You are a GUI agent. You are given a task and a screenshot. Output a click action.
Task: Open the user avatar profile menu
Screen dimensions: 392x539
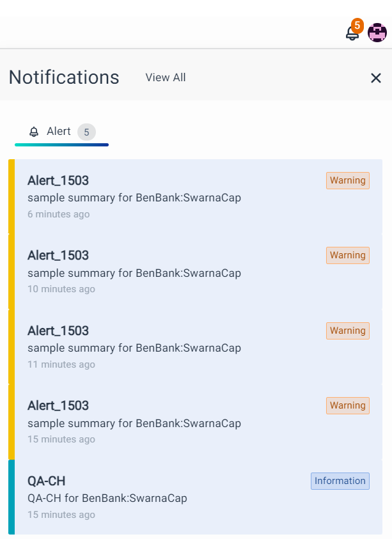[377, 33]
